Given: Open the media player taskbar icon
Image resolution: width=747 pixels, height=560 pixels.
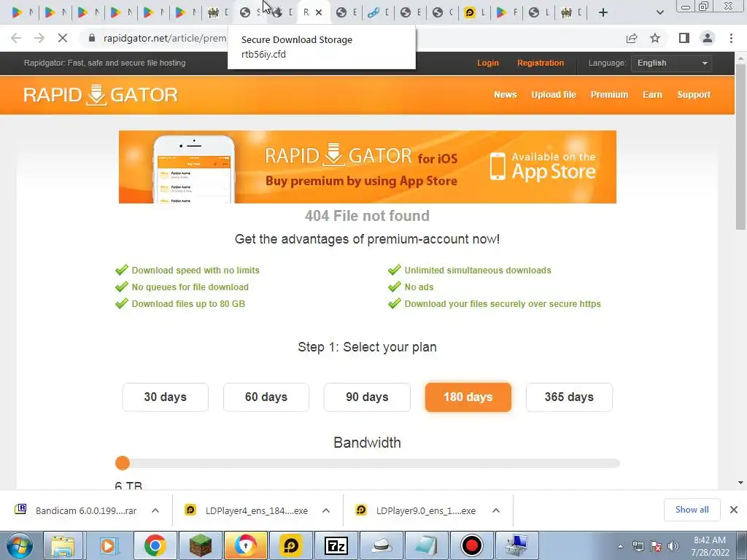Looking at the screenshot, I should [x=109, y=545].
